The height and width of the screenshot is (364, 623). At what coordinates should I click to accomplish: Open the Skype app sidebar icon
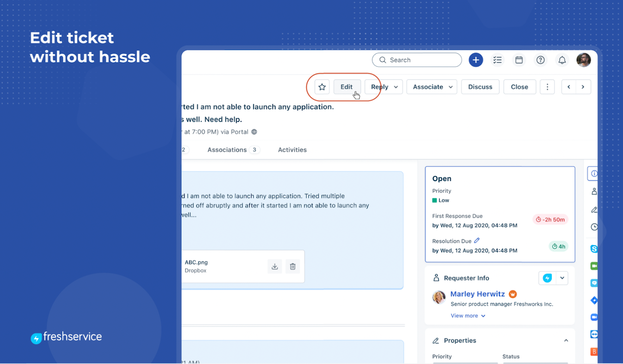point(594,249)
